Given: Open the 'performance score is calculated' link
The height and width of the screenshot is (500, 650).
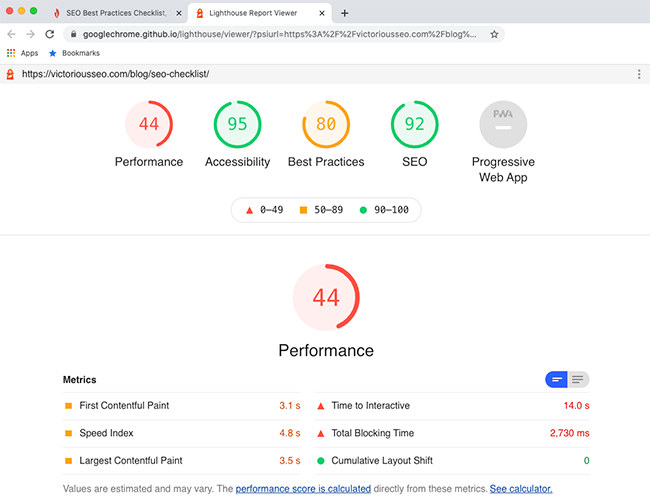Looking at the screenshot, I should [303, 489].
